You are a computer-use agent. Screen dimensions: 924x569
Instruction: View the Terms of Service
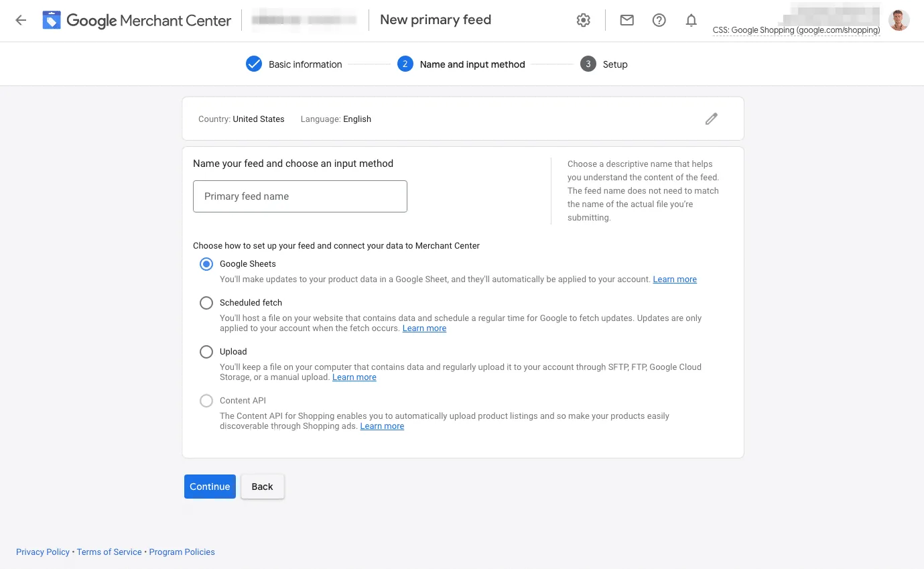click(109, 552)
